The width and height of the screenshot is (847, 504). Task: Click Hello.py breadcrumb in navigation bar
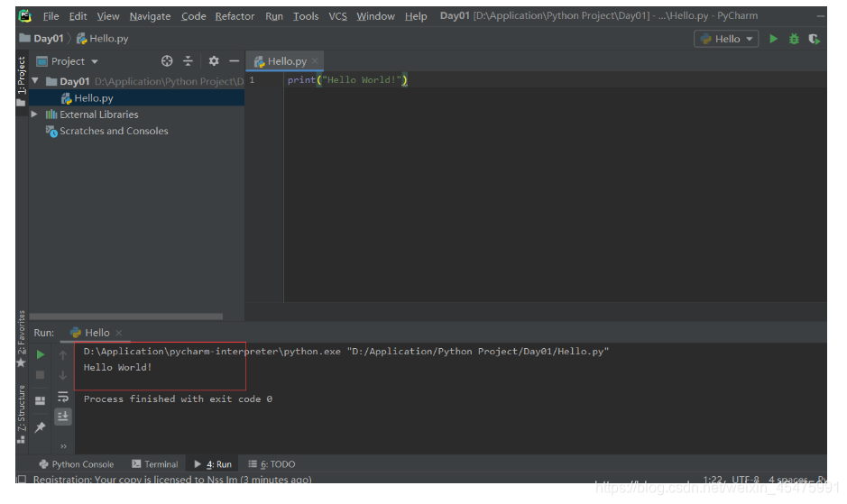pyautogui.click(x=103, y=39)
